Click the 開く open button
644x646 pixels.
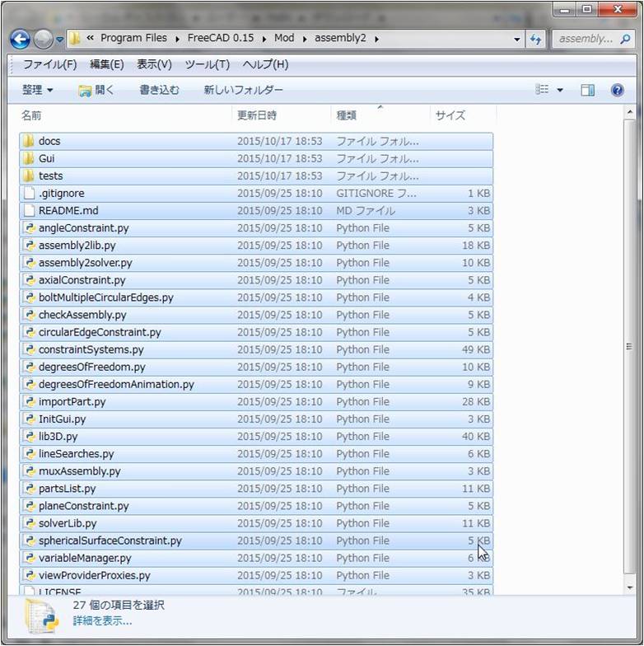coord(96,90)
